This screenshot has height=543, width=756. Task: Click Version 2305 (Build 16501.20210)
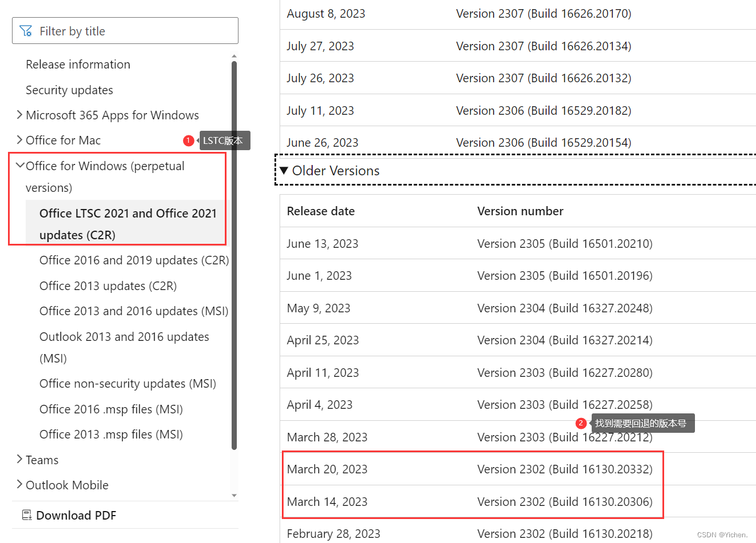click(x=565, y=244)
